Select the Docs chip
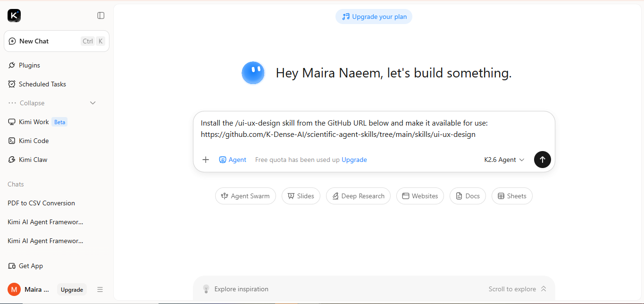This screenshot has width=644, height=304. point(468,196)
